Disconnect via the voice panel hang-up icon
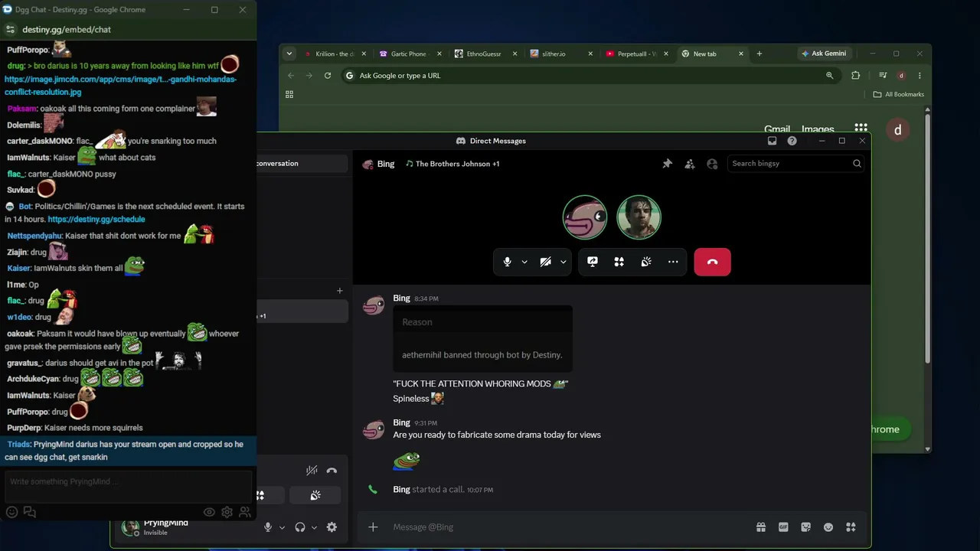 [x=332, y=471]
